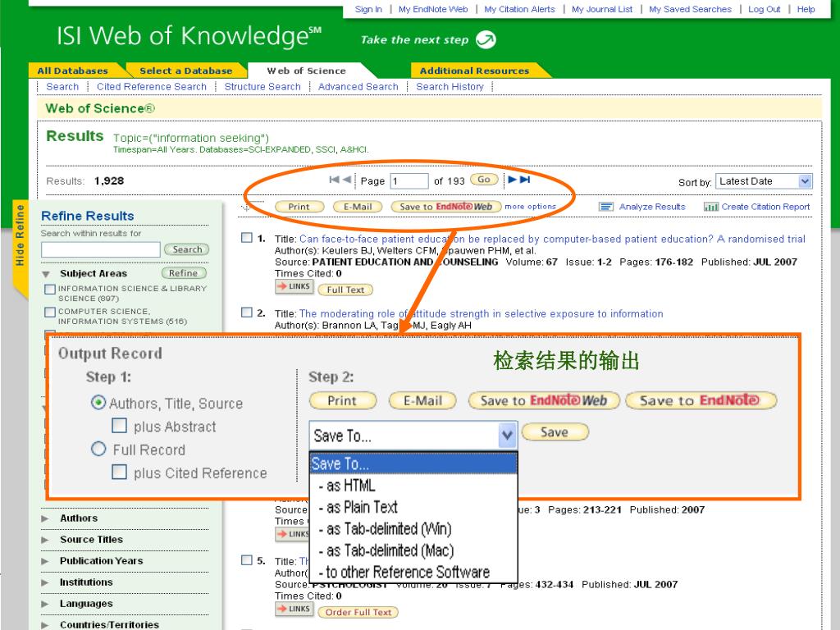Collapse the Subject Areas section
The image size is (840, 630).
coord(46,274)
